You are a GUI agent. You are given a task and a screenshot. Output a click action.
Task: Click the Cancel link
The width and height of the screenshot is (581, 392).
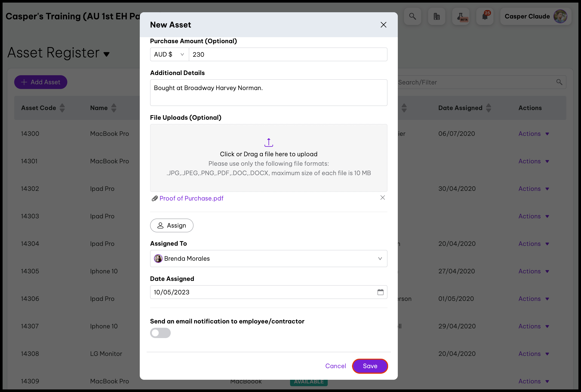point(335,366)
